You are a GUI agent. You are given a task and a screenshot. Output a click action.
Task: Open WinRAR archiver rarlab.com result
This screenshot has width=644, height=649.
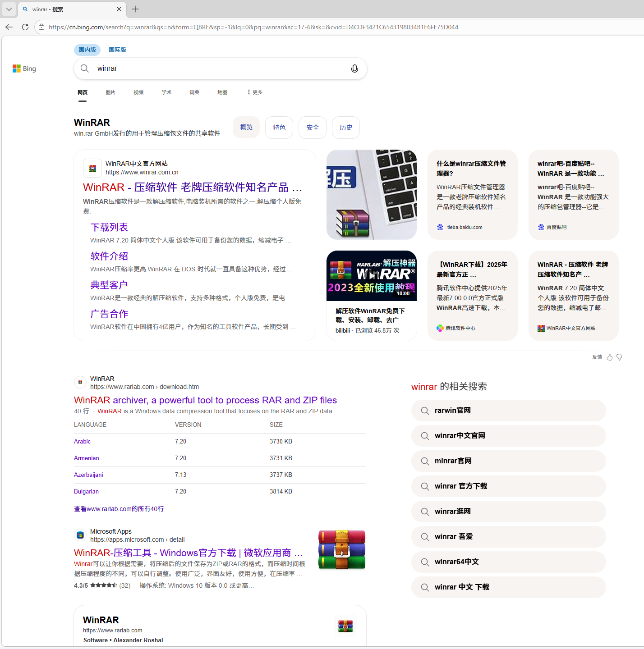(x=205, y=400)
